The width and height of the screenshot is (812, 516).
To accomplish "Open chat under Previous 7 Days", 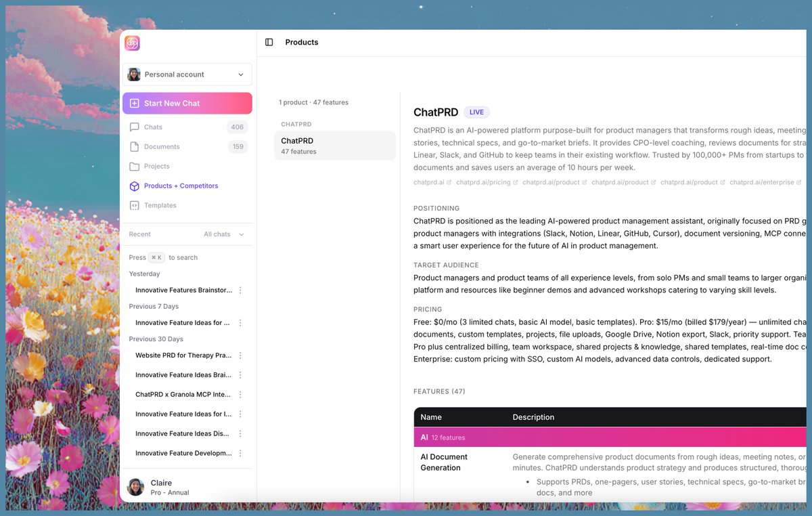I will tap(183, 323).
